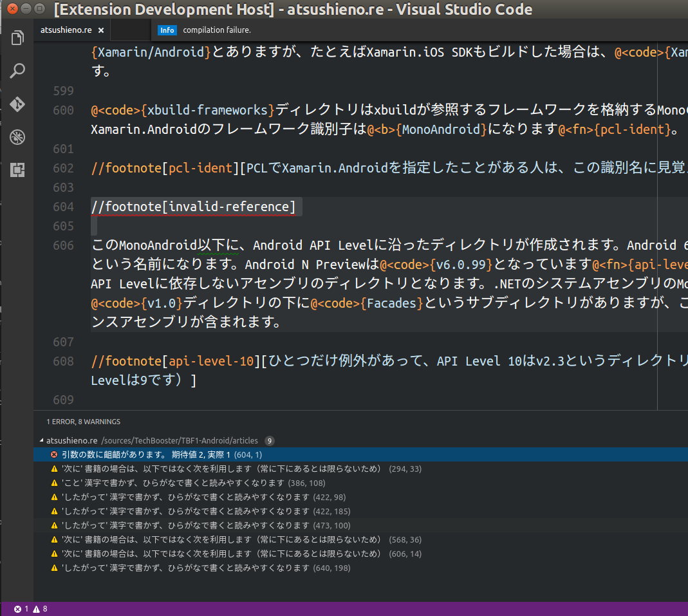Click the error count icon in status bar
The height and width of the screenshot is (616, 688).
click(x=17, y=609)
